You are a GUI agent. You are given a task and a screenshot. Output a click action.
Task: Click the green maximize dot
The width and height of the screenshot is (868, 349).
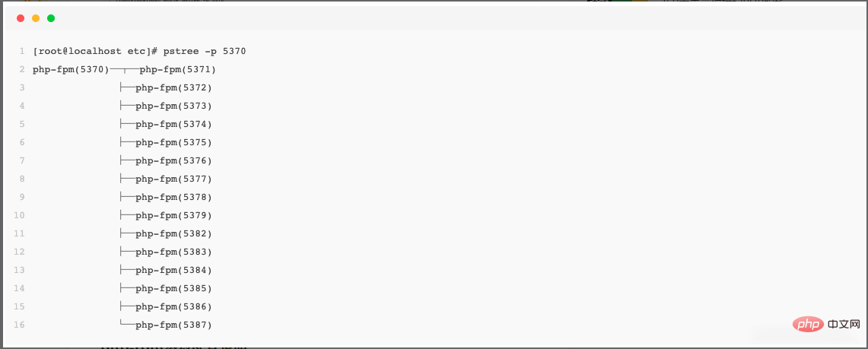click(51, 18)
